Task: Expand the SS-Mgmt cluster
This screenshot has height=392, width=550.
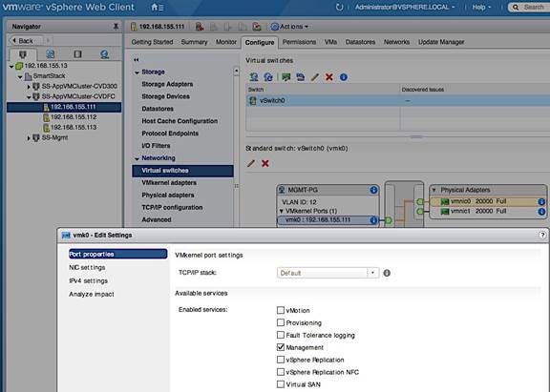Action: click(29, 138)
